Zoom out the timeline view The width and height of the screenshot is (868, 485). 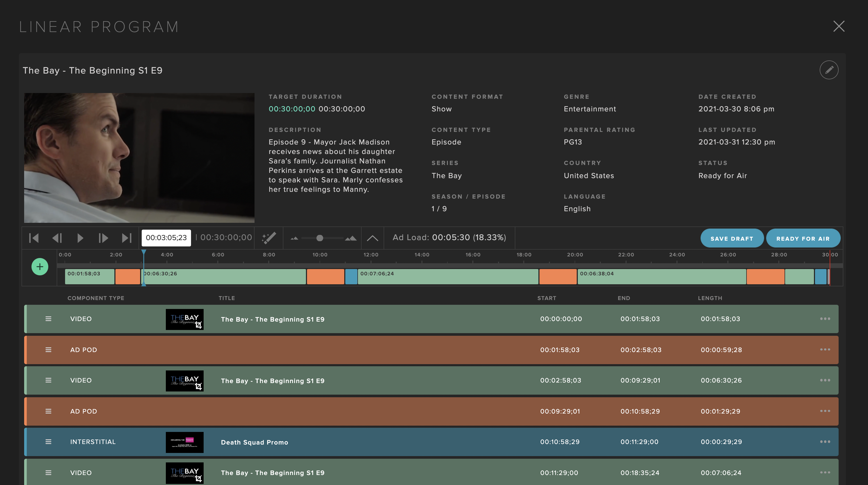pyautogui.click(x=294, y=238)
